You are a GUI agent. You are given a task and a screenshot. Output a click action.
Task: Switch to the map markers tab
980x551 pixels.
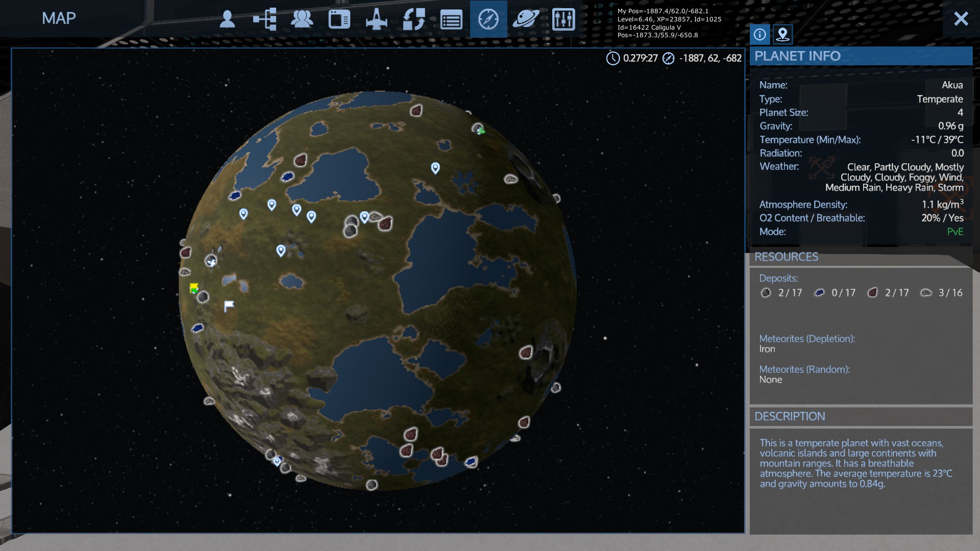(x=782, y=34)
